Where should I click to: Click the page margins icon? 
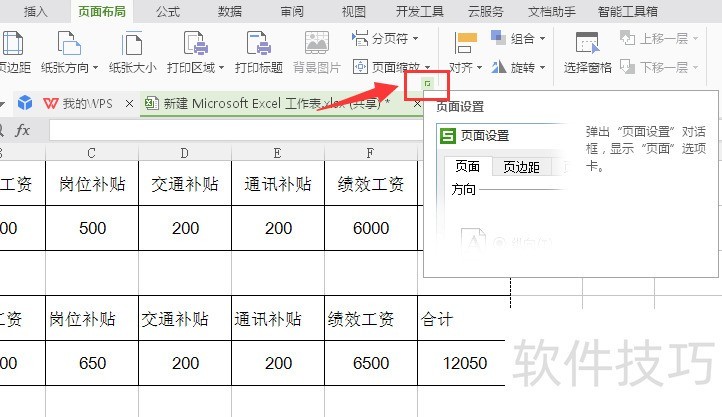point(12,43)
